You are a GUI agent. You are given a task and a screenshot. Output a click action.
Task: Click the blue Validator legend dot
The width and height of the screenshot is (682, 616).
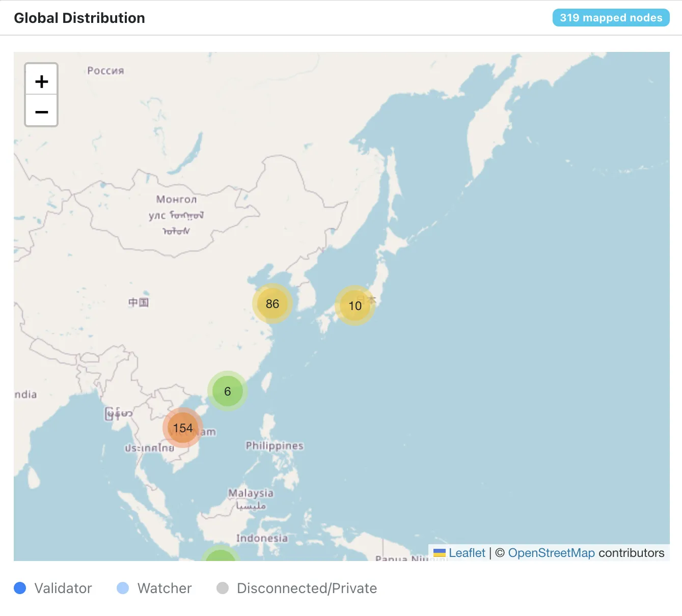coord(20,588)
